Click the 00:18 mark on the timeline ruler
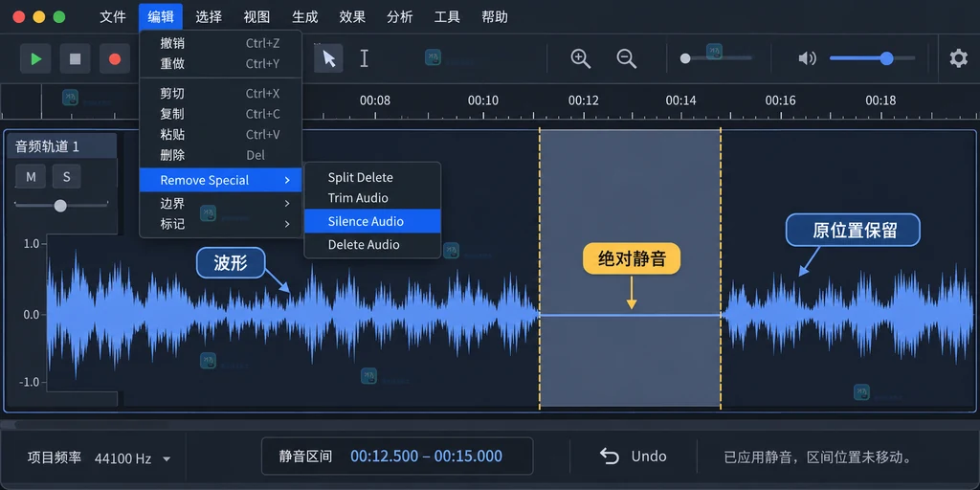980x490 pixels. [880, 100]
